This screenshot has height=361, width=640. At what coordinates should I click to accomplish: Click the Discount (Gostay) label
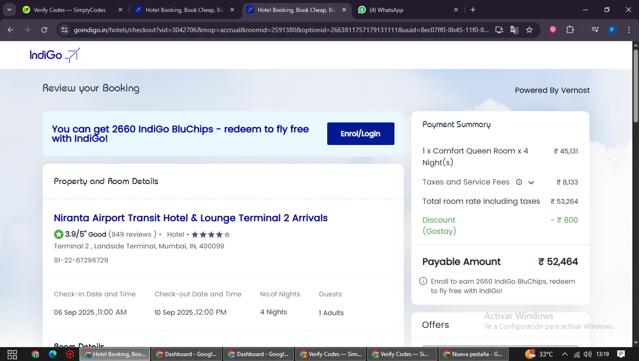(x=439, y=225)
